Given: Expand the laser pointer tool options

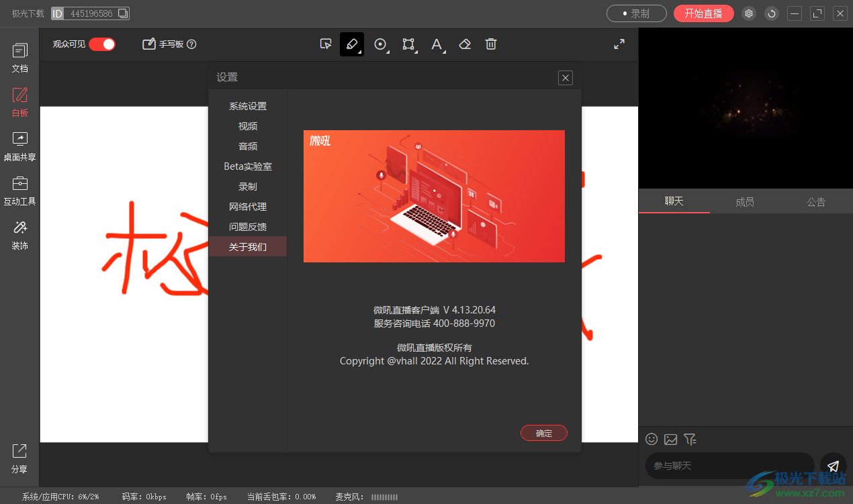Looking at the screenshot, I should (x=381, y=45).
